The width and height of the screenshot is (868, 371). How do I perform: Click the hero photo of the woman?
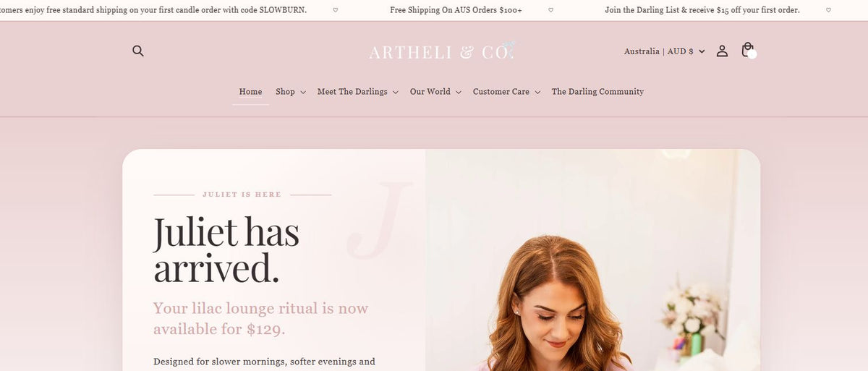pos(593,260)
